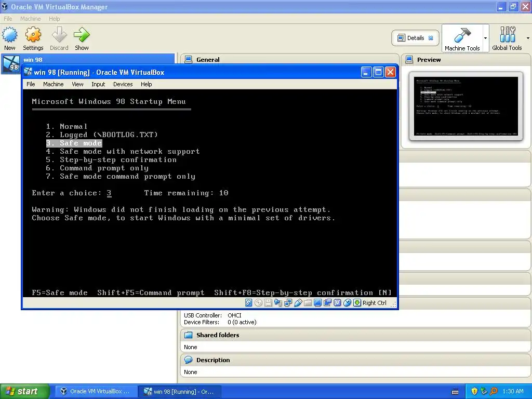Viewport: 532px width, 399px height.
Task: Click the hard disk activity status icon
Action: coord(248,303)
